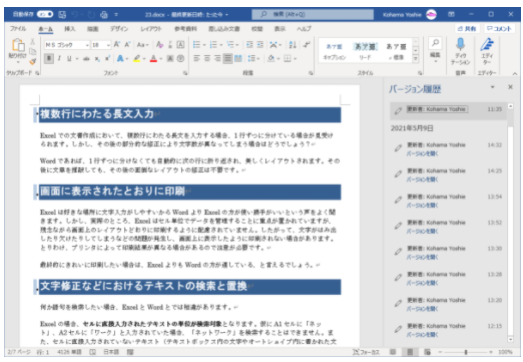
Task: Apply subscript formatting
Action: point(97,59)
